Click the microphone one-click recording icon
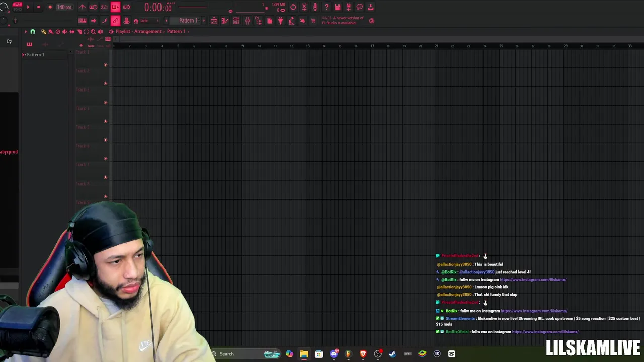The height and width of the screenshot is (362, 644). point(315,7)
